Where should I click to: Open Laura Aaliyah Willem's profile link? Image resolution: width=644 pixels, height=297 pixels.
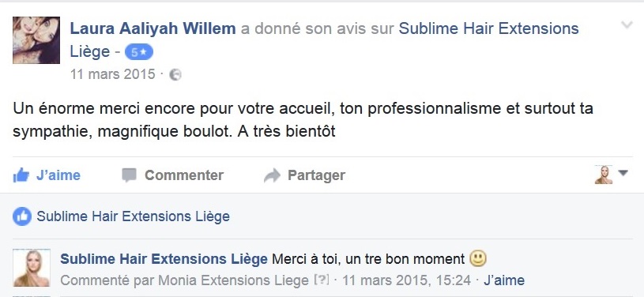(x=153, y=28)
